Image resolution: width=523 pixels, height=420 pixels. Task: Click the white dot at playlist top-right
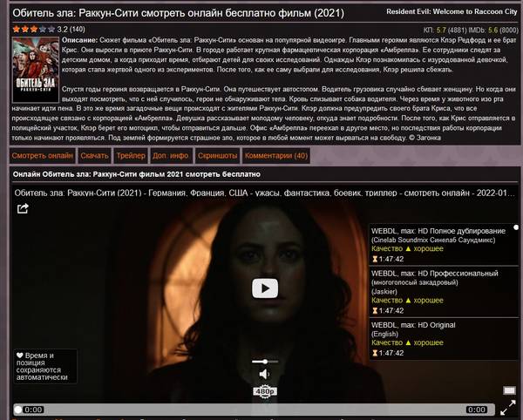516,227
